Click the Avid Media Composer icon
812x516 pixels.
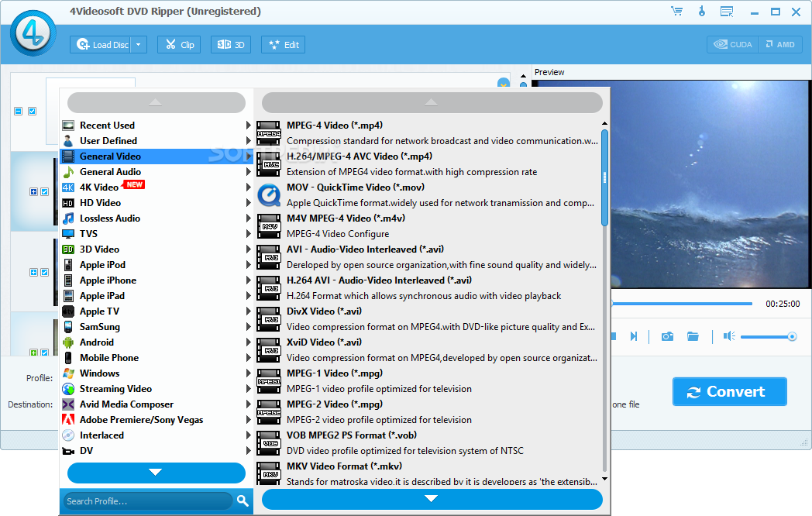68,404
